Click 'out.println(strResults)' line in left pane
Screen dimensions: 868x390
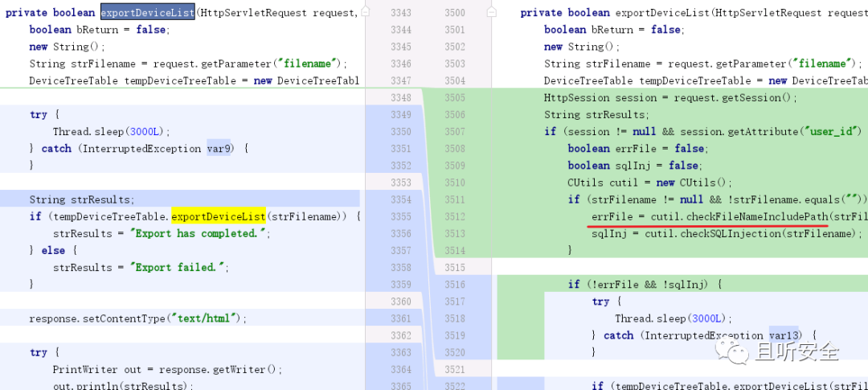click(123, 385)
